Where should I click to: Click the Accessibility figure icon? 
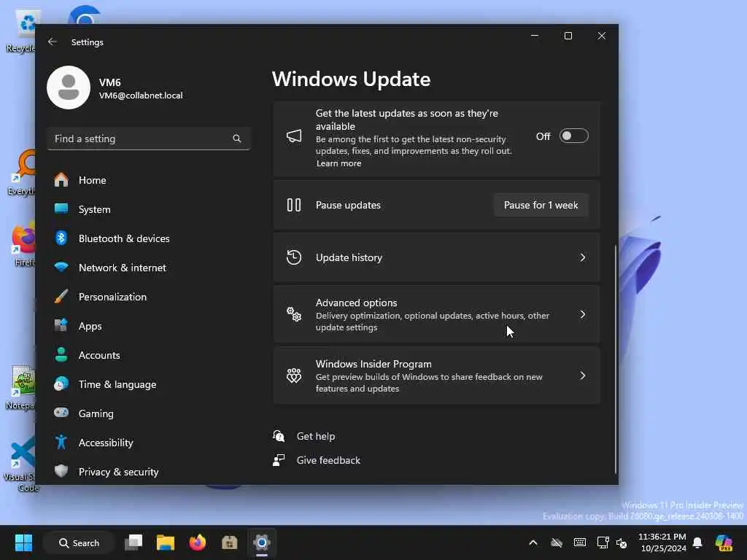61,443
